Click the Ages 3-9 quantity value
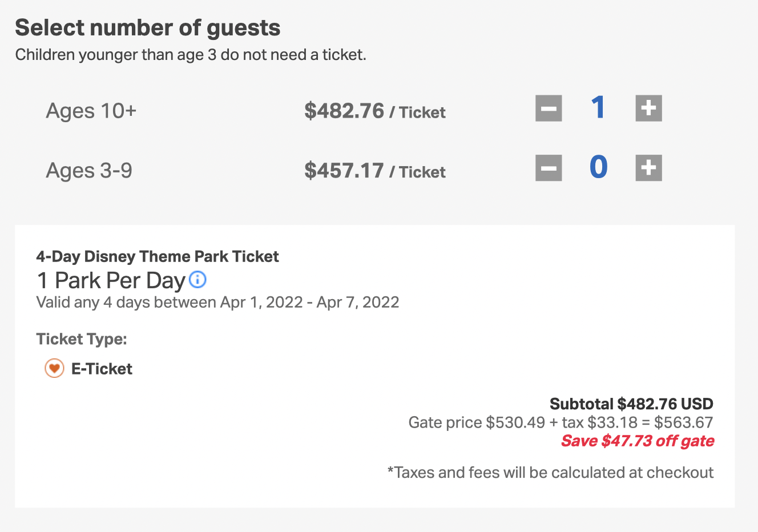 click(x=598, y=167)
